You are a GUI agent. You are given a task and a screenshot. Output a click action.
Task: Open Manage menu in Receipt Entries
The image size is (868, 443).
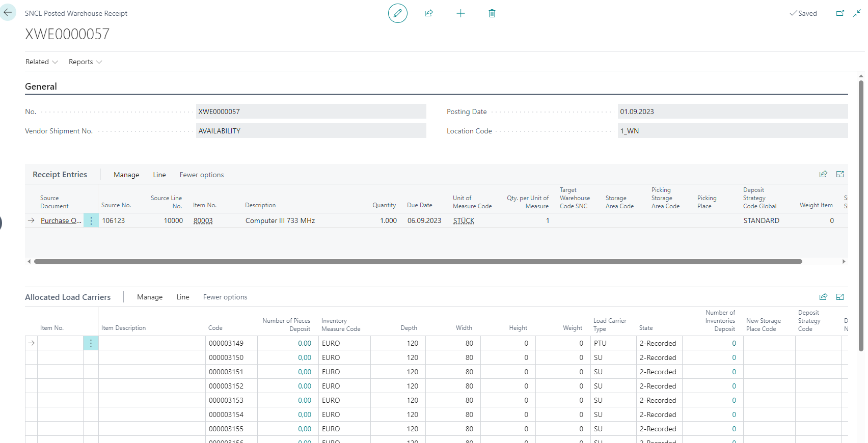tap(126, 175)
